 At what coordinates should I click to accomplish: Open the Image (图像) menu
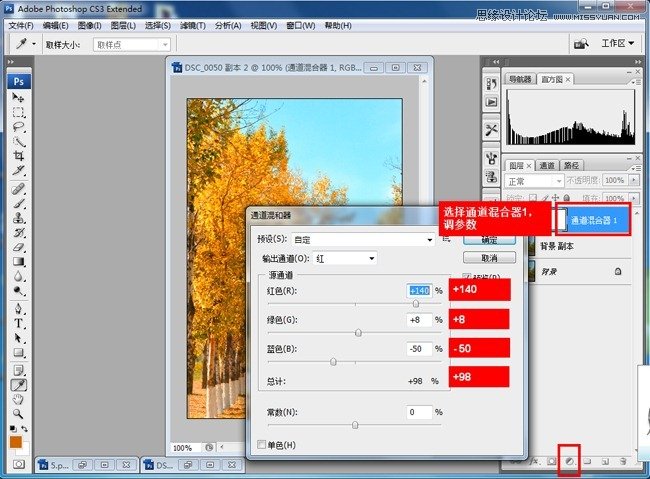[90, 26]
